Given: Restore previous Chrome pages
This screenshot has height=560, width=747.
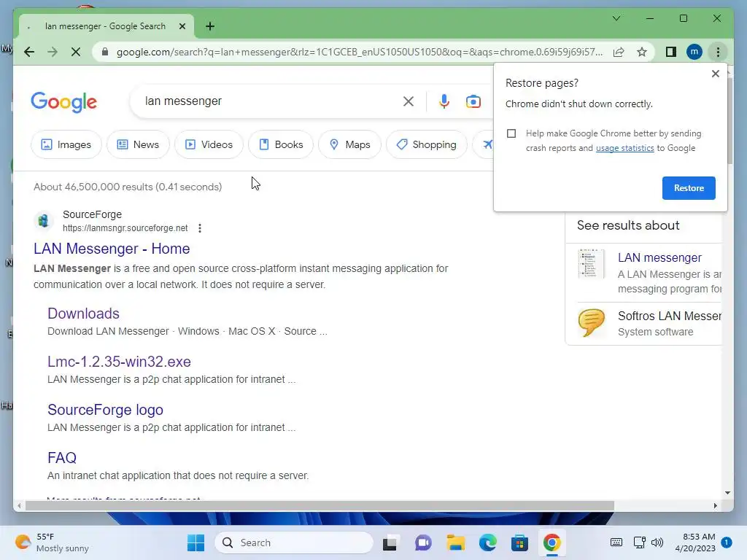Looking at the screenshot, I should click(689, 188).
